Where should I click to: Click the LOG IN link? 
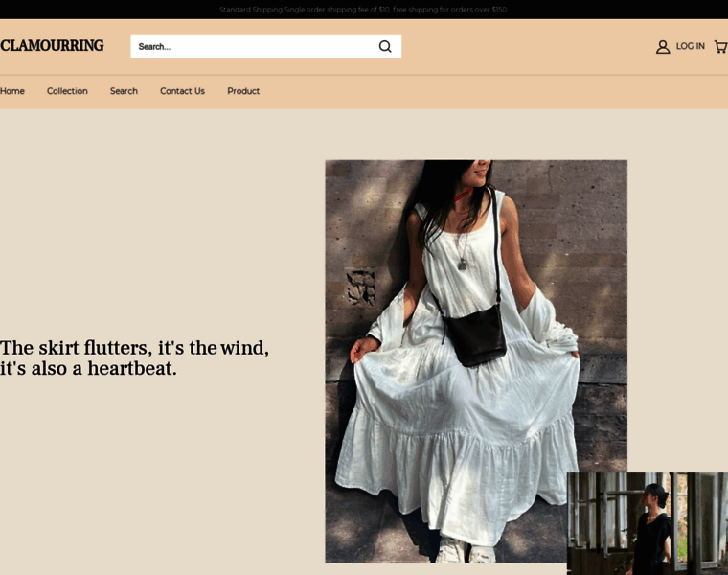point(690,46)
